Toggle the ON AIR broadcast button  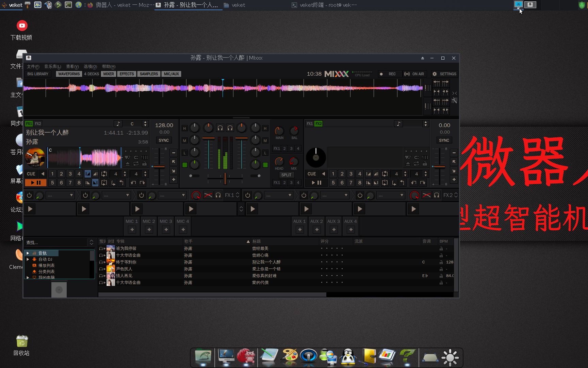pyautogui.click(x=414, y=74)
